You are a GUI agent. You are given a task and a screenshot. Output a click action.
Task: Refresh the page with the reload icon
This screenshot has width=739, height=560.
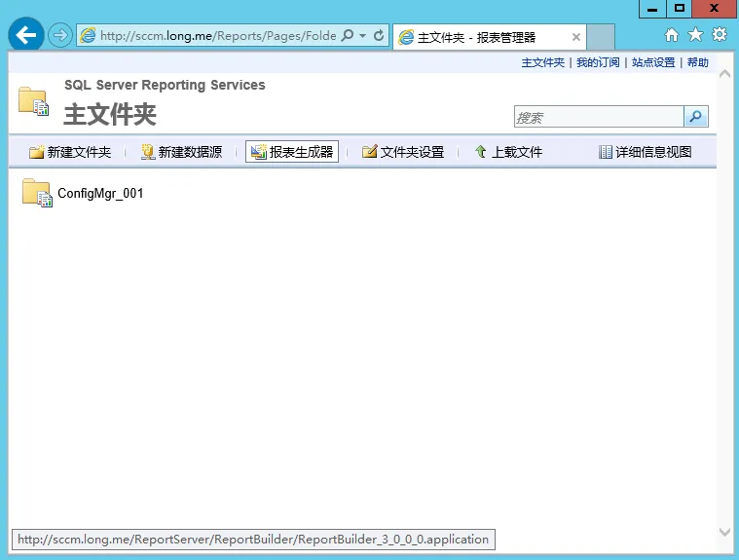(379, 35)
